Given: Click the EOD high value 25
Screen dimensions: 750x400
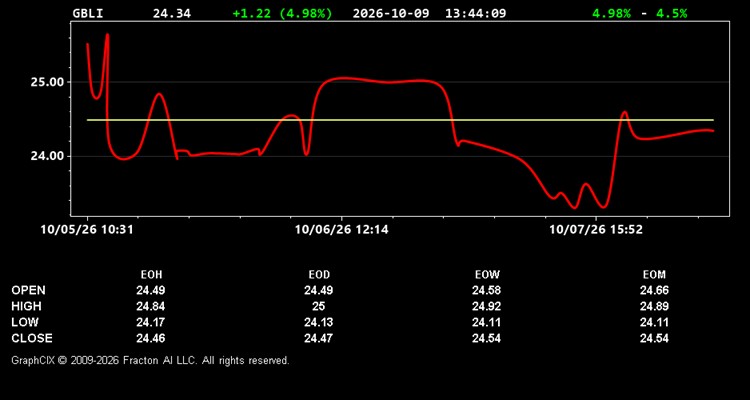Looking at the screenshot, I should point(319,306).
